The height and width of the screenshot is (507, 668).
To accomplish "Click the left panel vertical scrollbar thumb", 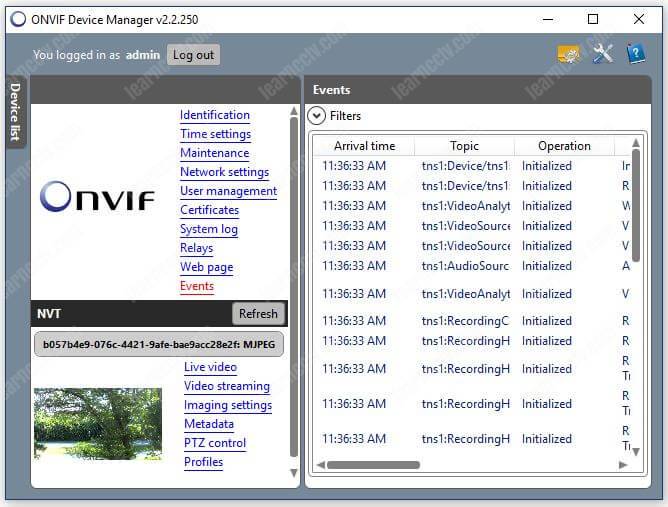I will click(x=294, y=288).
